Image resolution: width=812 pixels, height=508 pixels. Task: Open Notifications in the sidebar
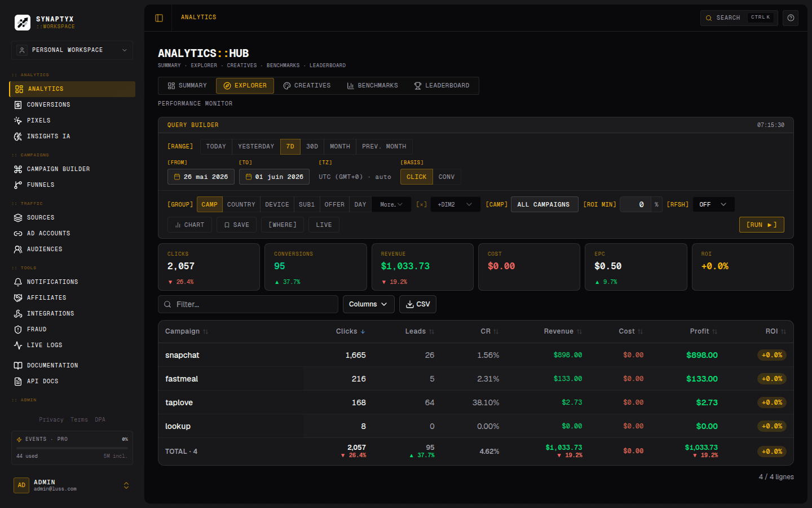(x=72, y=282)
